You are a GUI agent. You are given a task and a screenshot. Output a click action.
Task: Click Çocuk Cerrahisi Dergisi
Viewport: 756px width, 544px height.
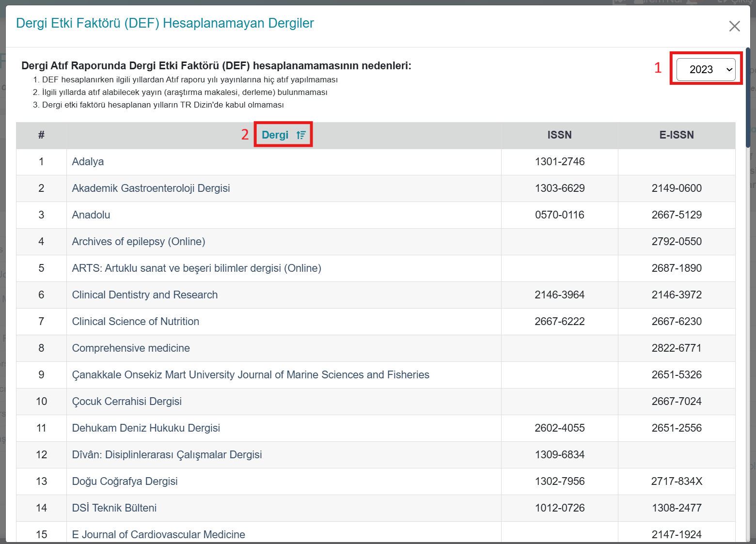click(126, 402)
